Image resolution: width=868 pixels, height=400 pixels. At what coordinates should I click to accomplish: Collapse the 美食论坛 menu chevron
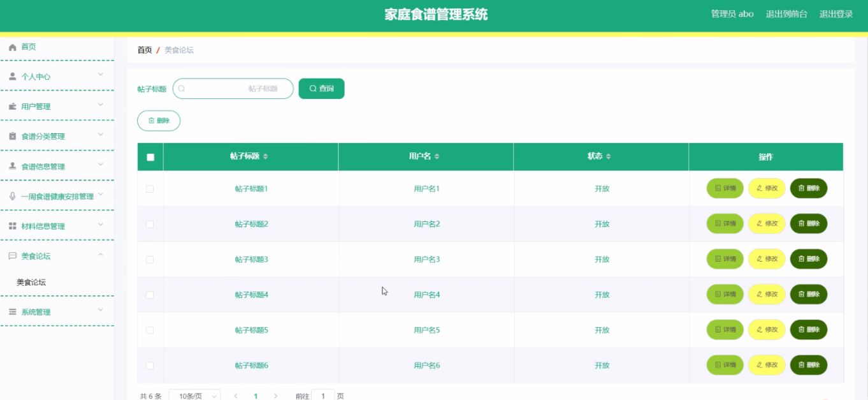pyautogui.click(x=101, y=255)
